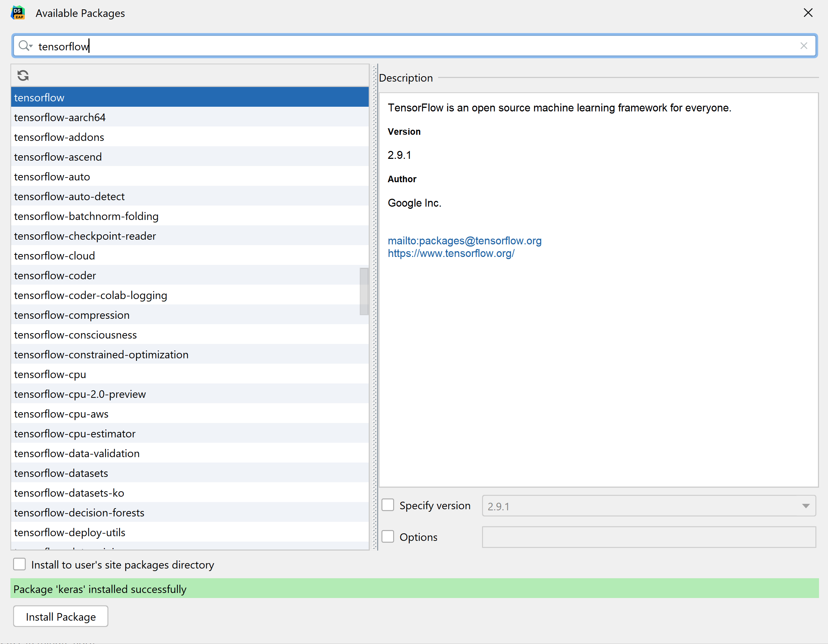Screen dimensions: 828x644
Task: Select tensorflow-ascend in the list
Action: tap(189, 157)
